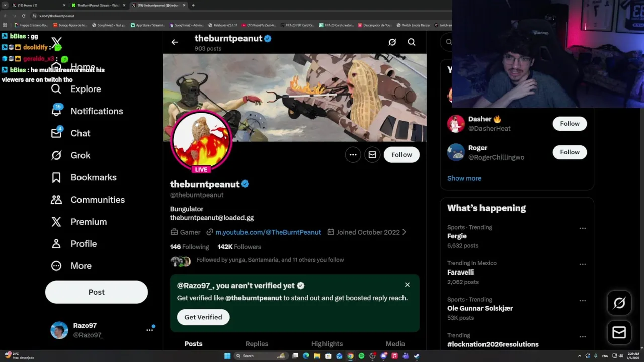Image resolution: width=644 pixels, height=362 pixels.
Task: Open the Ole Gunnar Solskjær trend
Action: (x=480, y=309)
